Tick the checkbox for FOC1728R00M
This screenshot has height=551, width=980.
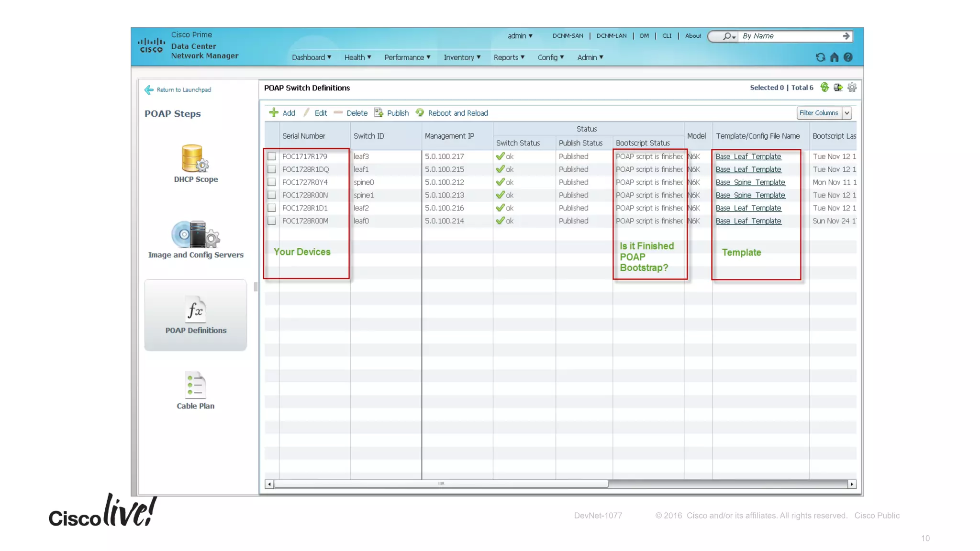click(x=272, y=221)
